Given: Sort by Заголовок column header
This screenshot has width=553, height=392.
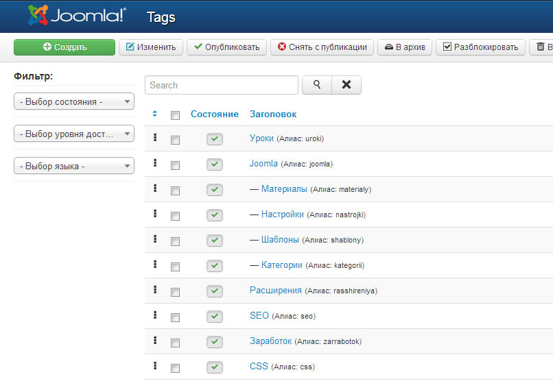Looking at the screenshot, I should (273, 114).
